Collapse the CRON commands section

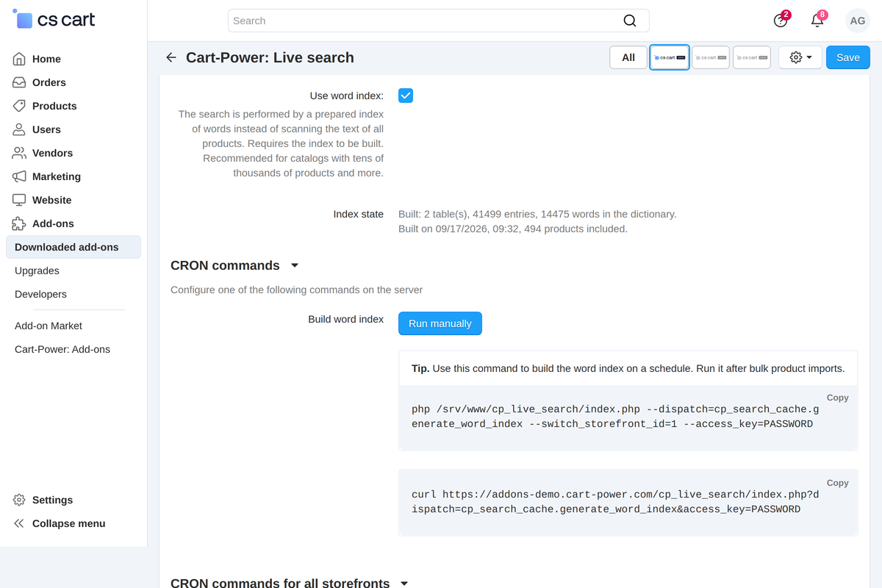295,265
